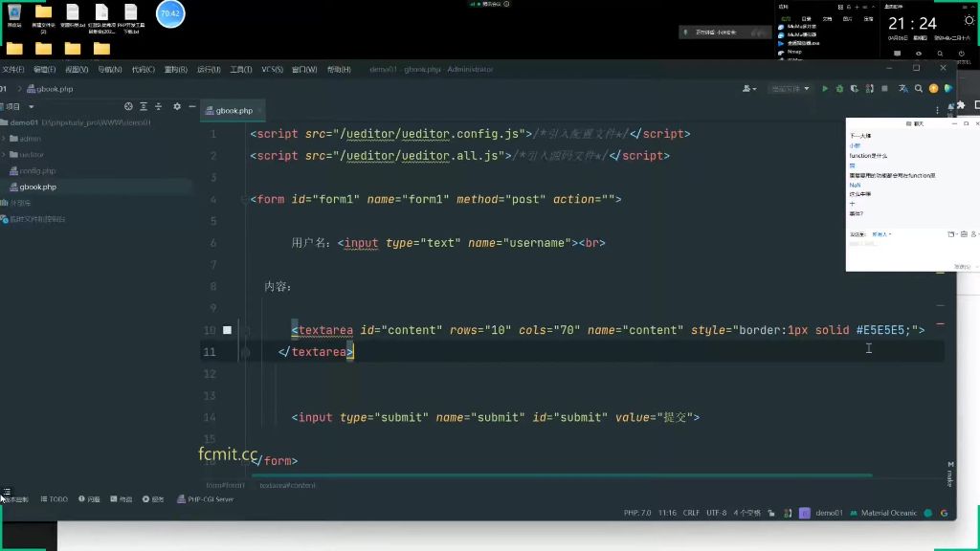Select config.php in the project tree
980x551 pixels.
(33, 170)
